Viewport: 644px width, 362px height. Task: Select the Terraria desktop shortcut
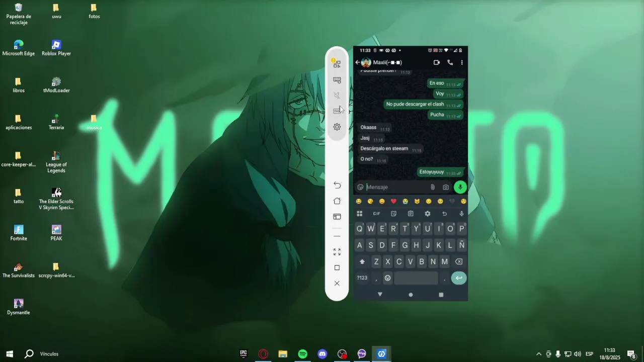point(56,122)
